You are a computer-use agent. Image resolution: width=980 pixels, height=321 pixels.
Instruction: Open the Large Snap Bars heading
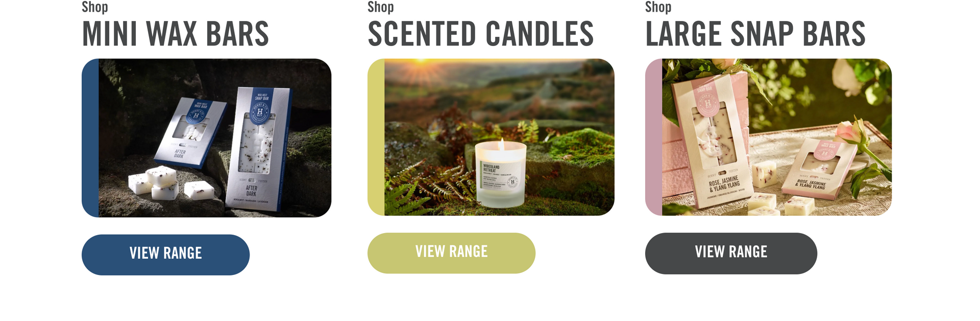(x=755, y=34)
